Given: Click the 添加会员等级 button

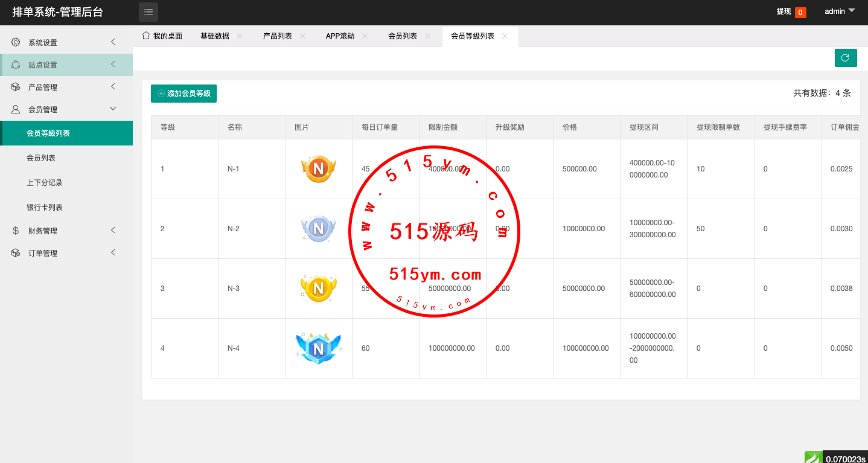Looking at the screenshot, I should [x=183, y=94].
